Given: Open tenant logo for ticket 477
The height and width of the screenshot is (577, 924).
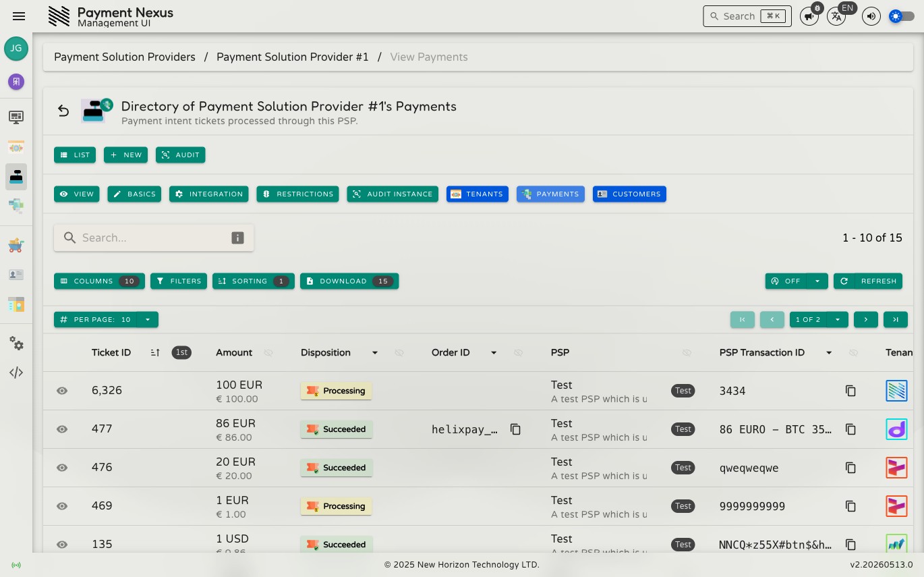Looking at the screenshot, I should 896,429.
